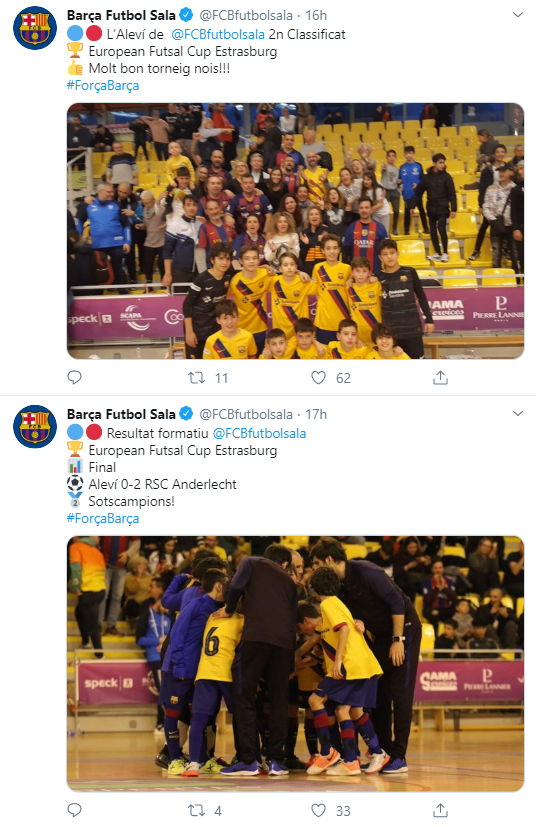Click @FCBfutbolsala mention after Resultat formatiu
This screenshot has width=536, height=827.
(259, 433)
